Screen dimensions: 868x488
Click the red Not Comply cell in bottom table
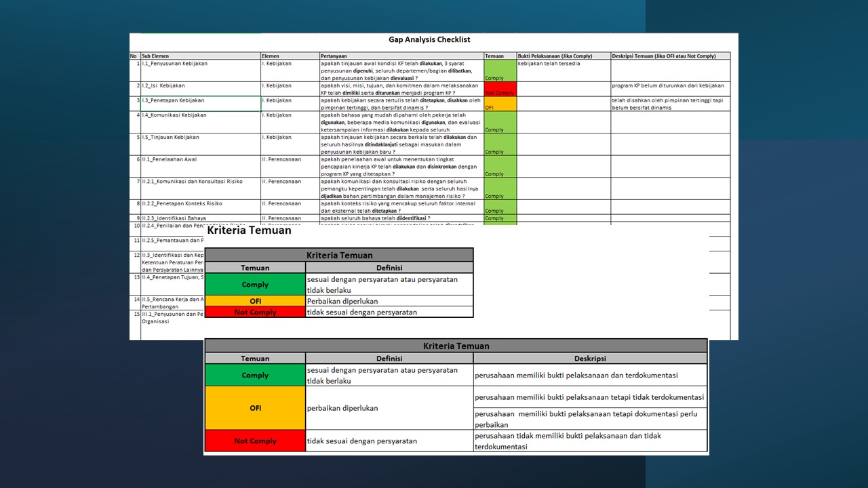point(255,441)
